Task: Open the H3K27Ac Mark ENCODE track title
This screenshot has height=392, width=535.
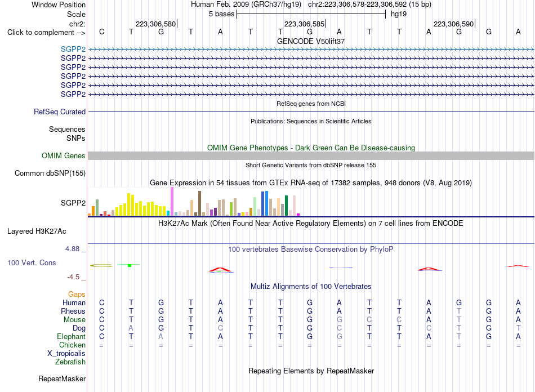Action: click(x=311, y=224)
